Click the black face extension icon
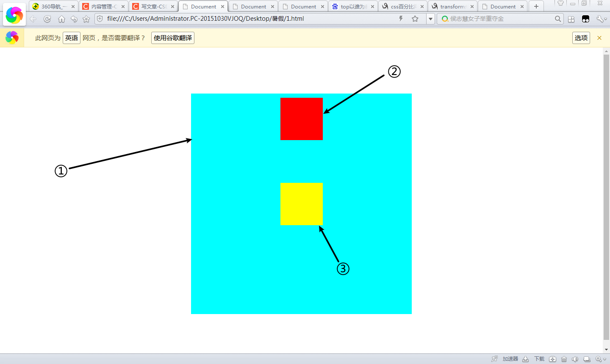Screen dimensions: 610x364 pos(585,19)
